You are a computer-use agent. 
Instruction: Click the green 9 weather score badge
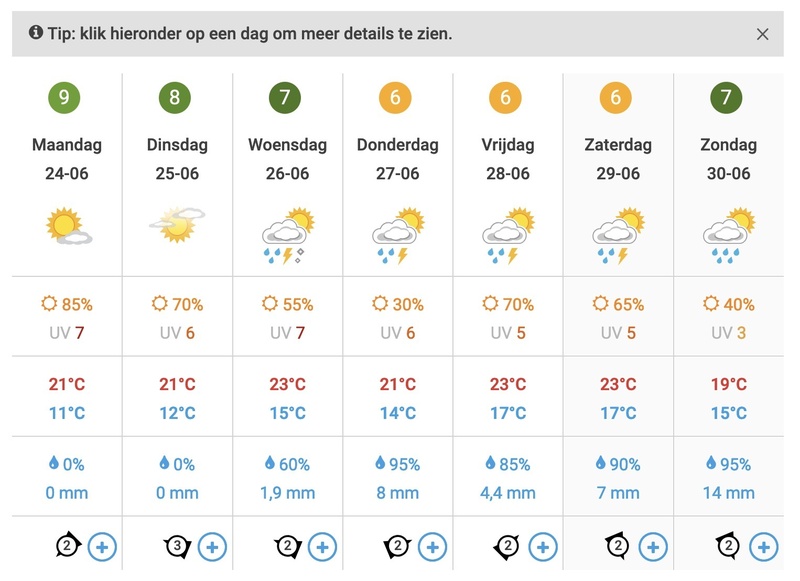point(65,98)
